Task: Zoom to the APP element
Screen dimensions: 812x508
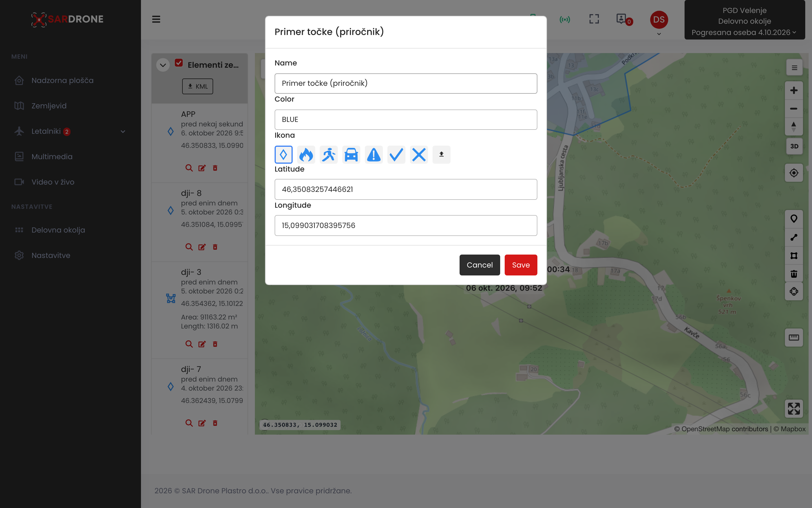Action: coord(189,168)
